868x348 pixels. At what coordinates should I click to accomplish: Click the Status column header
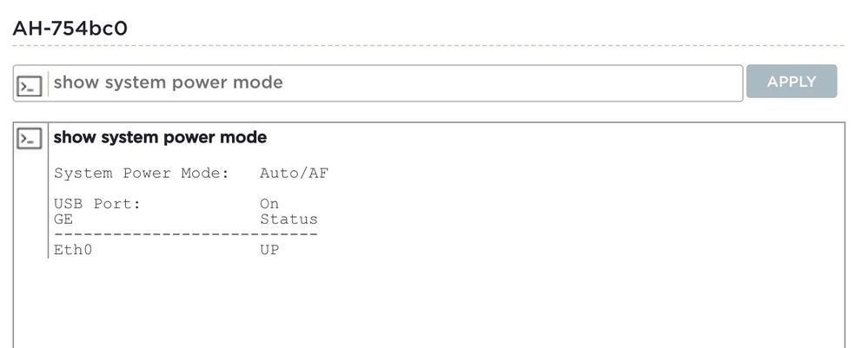288,220
